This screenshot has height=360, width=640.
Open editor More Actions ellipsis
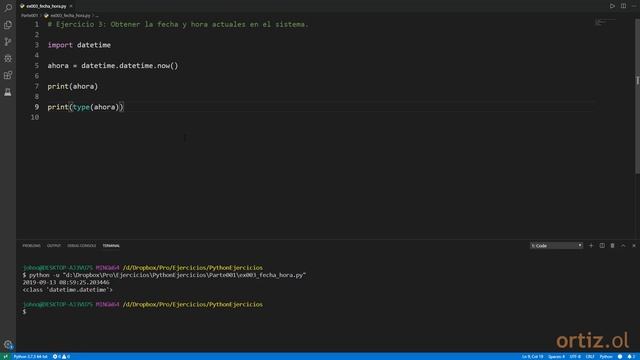[634, 6]
